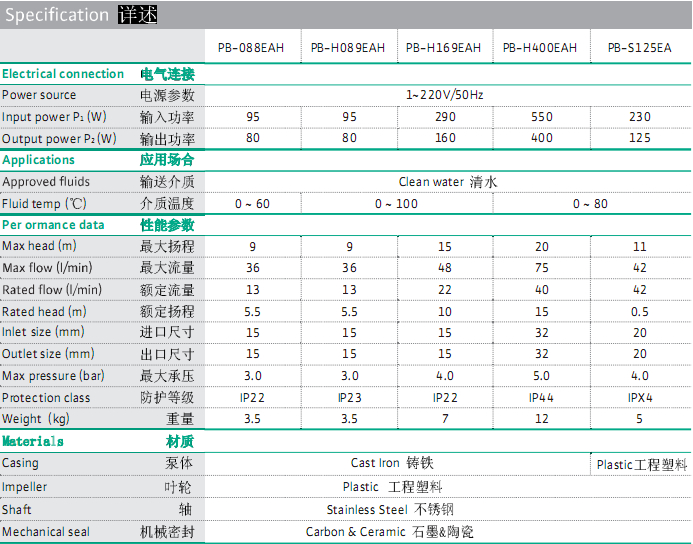Click the 1~220V/50Hz power source value

pos(444,95)
